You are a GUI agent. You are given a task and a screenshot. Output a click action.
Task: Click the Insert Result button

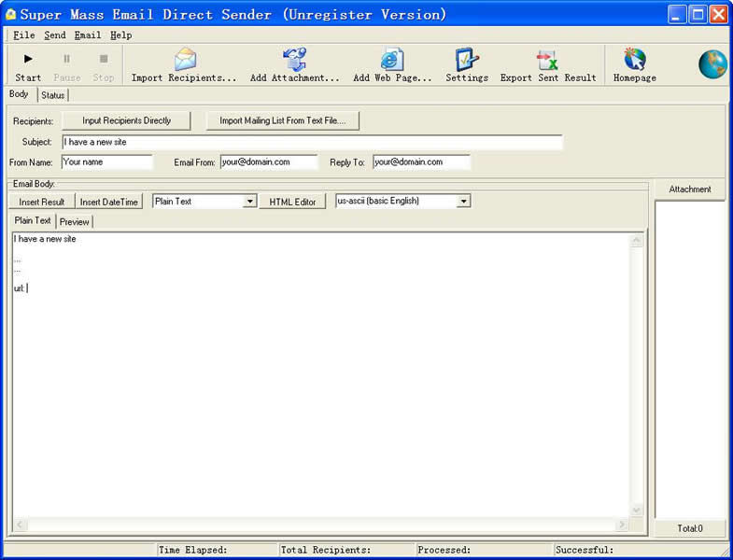click(x=42, y=202)
